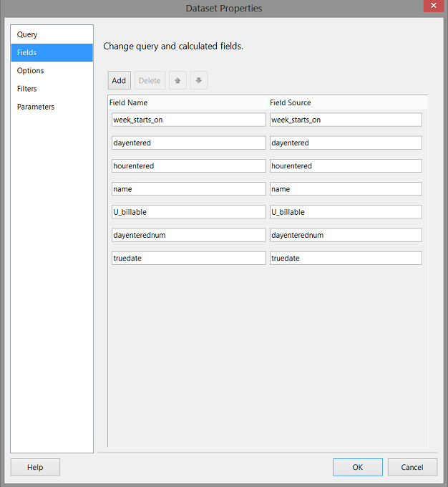
Task: Click the move field down arrow icon
Action: click(199, 81)
